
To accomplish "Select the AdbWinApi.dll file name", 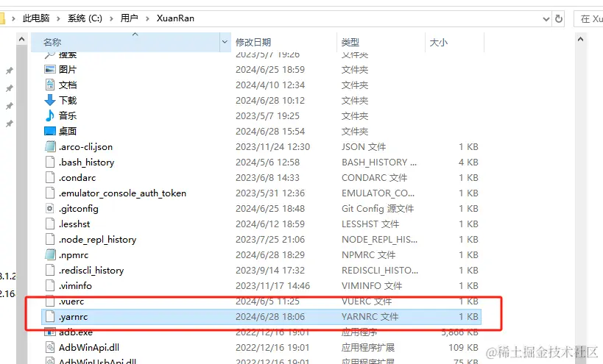I will (x=89, y=348).
